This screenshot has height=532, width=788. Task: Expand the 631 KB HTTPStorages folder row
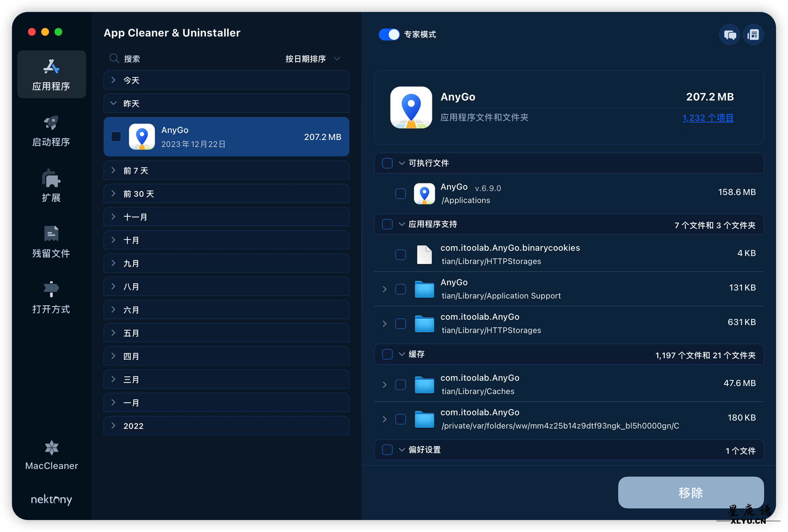pos(384,324)
